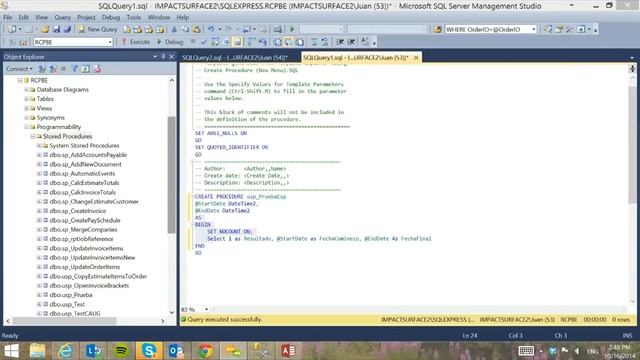The height and width of the screenshot is (360, 640).
Task: Click the Execute button
Action: click(x=136, y=42)
